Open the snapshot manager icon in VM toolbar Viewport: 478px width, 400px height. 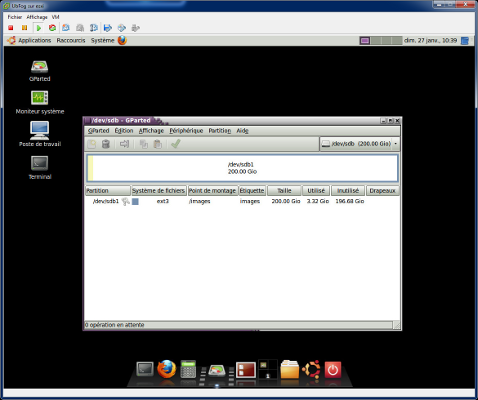(x=94, y=28)
